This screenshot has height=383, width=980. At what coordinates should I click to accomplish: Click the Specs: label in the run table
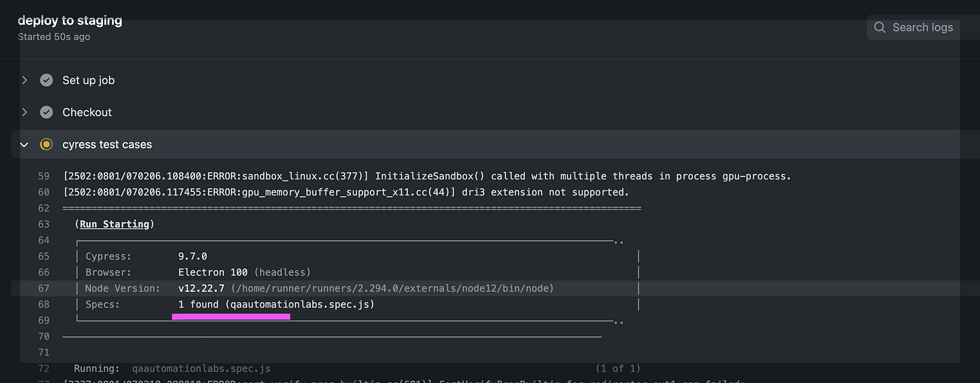point(103,305)
